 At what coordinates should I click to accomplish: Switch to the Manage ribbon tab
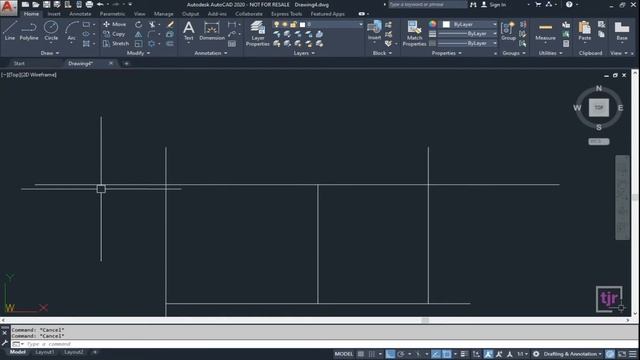(163, 14)
